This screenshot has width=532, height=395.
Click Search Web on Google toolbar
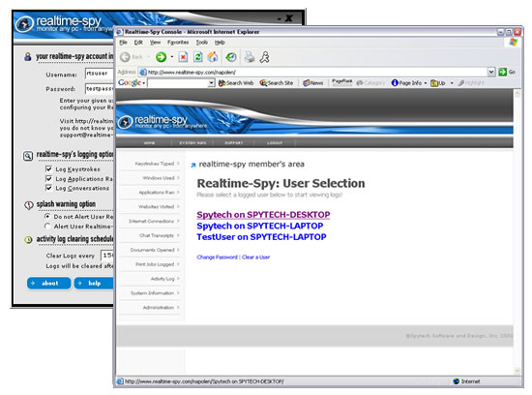pyautogui.click(x=236, y=83)
